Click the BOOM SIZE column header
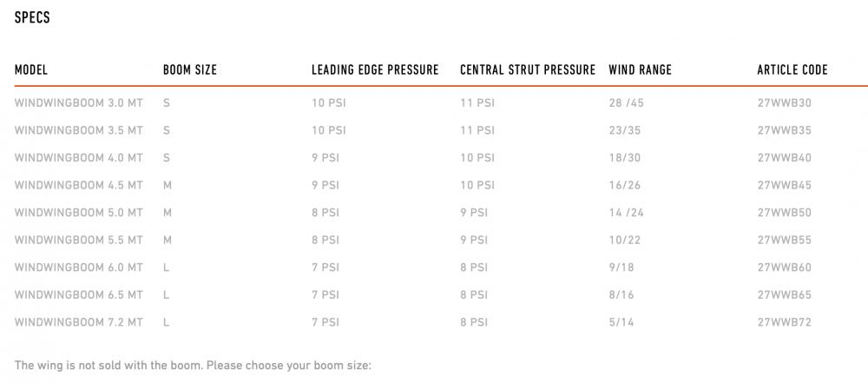Image resolution: width=868 pixels, height=383 pixels. click(190, 69)
